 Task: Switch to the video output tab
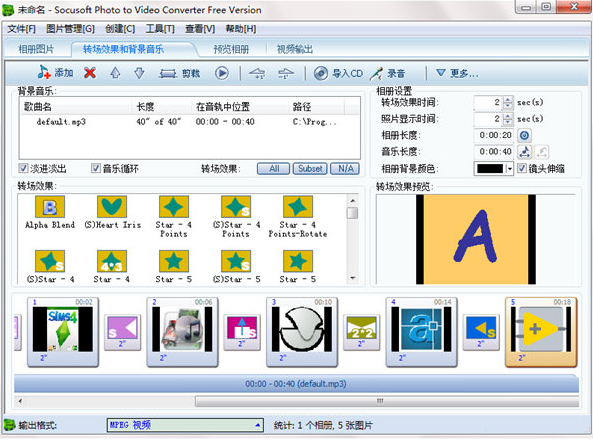tap(295, 49)
